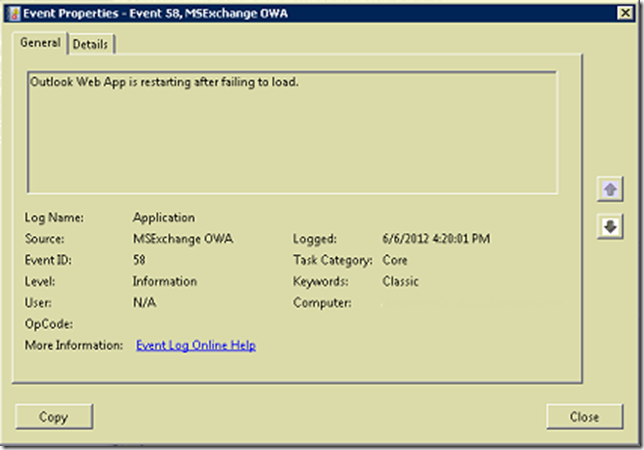Click the Keywords value 'Classic'
This screenshot has width=644, height=450.
400,281
